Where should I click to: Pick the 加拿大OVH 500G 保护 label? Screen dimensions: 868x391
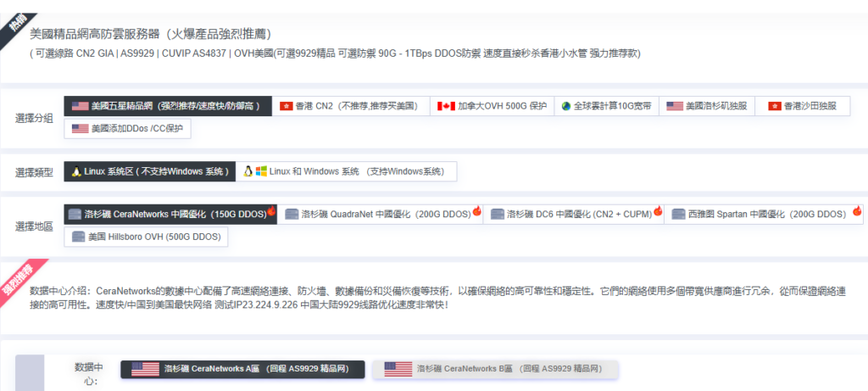point(502,106)
